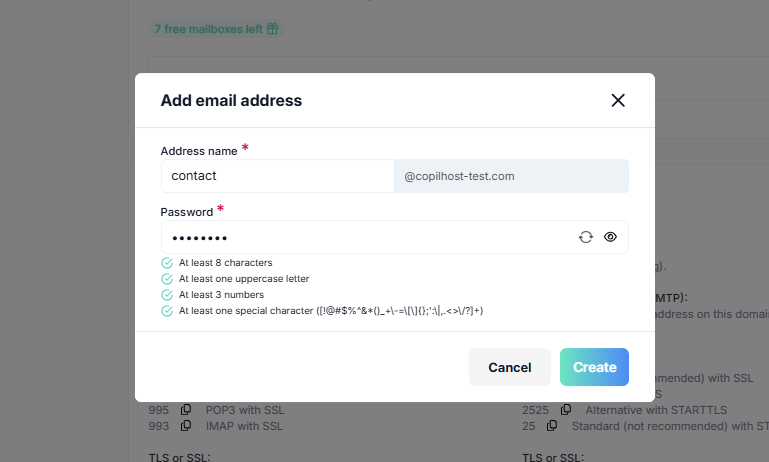Copy port 995 using copy icon

[x=186, y=410]
